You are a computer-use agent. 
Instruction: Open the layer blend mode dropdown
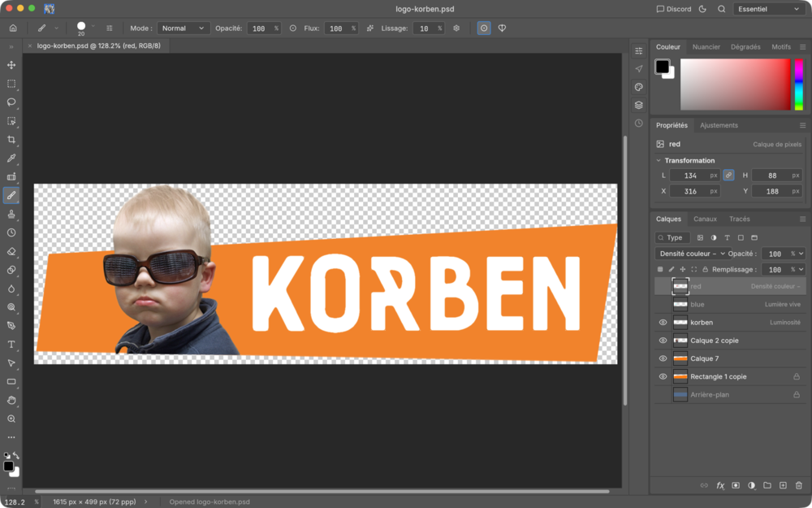[690, 254]
